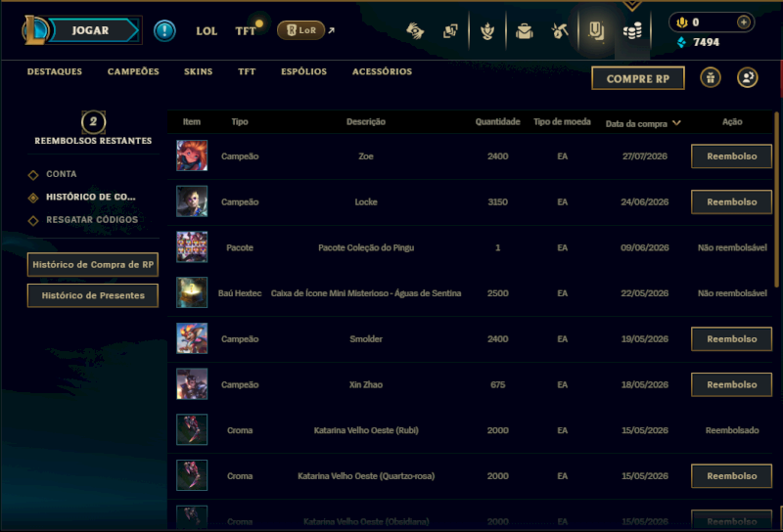
Task: Click the COMPRE RP button
Action: (x=638, y=78)
